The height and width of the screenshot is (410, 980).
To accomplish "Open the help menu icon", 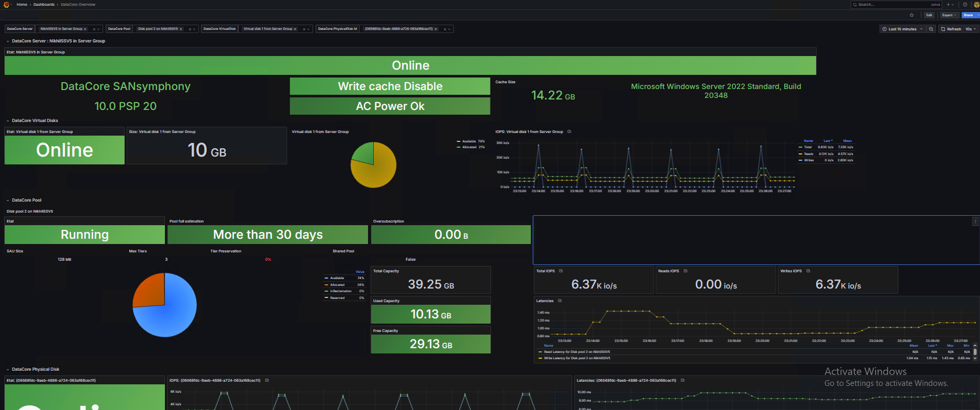I will tap(965, 4).
